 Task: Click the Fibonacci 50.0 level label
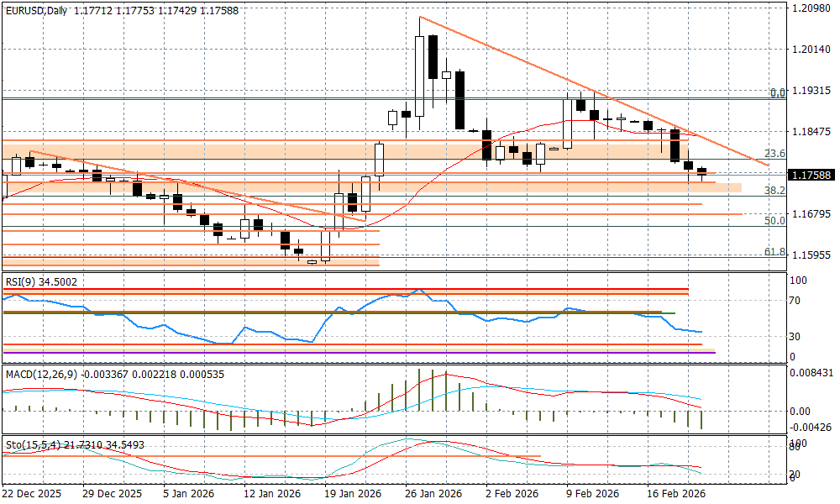pos(774,220)
